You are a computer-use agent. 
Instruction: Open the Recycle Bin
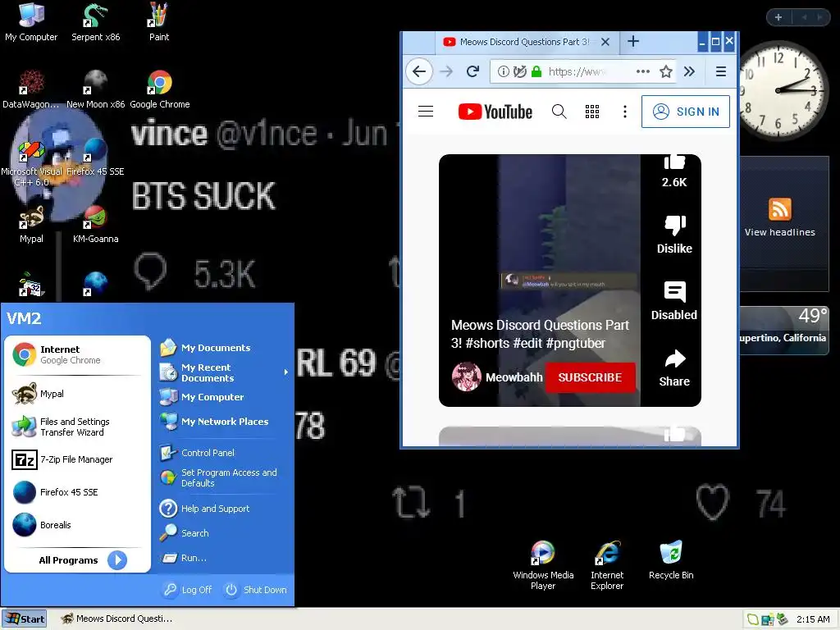[x=671, y=559]
